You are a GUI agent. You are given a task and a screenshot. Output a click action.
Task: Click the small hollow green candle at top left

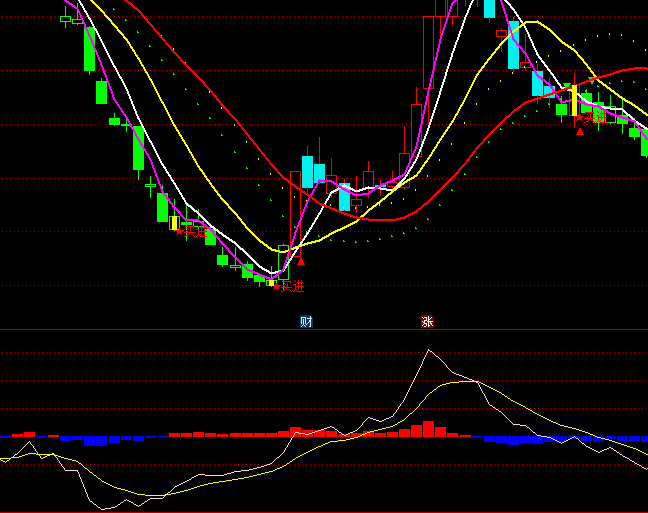pyautogui.click(x=66, y=18)
